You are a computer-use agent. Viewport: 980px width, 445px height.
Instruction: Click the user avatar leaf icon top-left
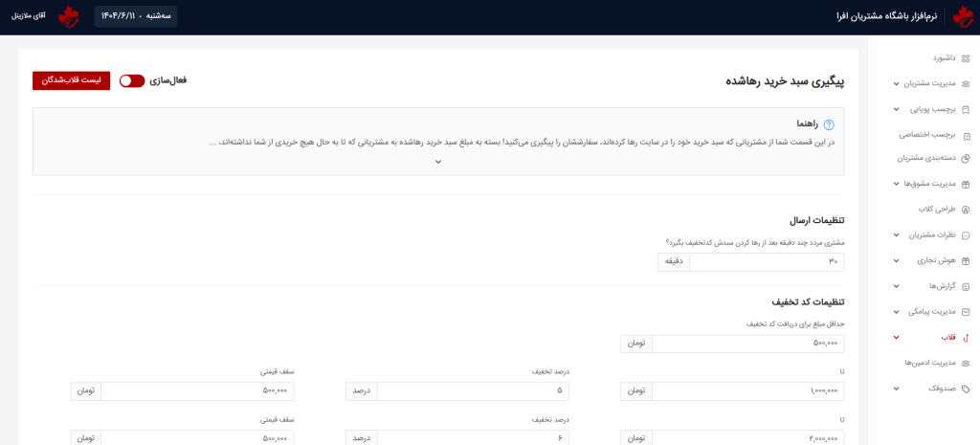pyautogui.click(x=69, y=16)
